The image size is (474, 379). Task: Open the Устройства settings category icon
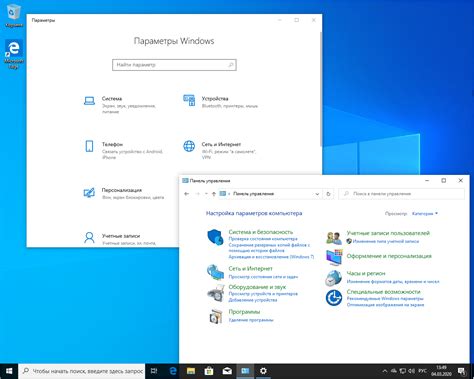189,100
